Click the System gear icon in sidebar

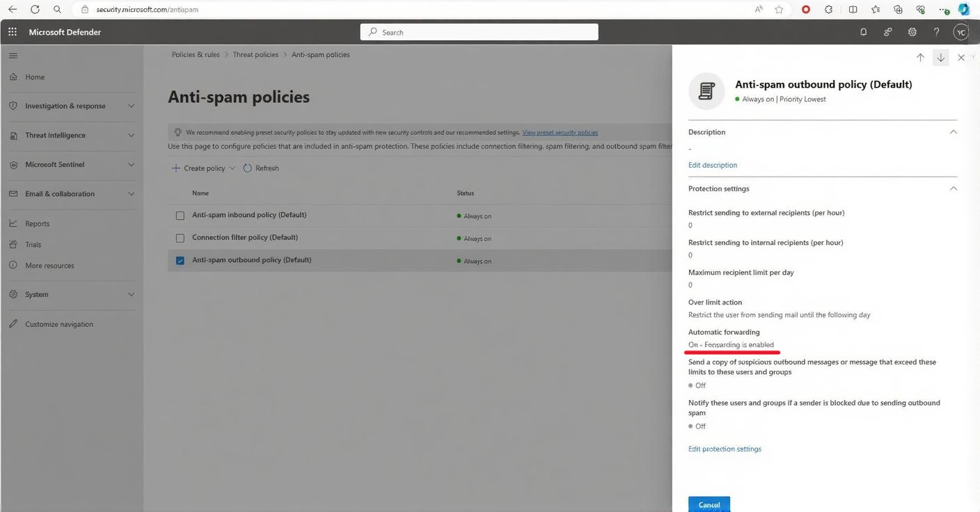13,294
